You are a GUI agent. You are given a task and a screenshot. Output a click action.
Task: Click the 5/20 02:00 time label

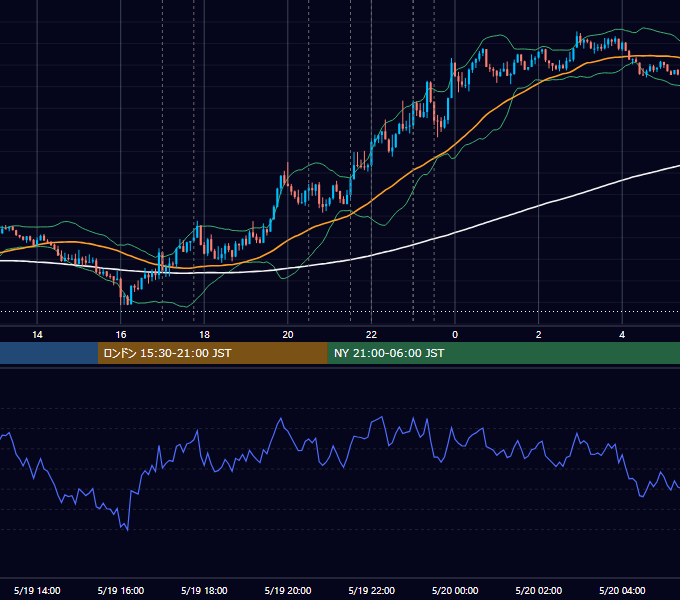(x=539, y=590)
